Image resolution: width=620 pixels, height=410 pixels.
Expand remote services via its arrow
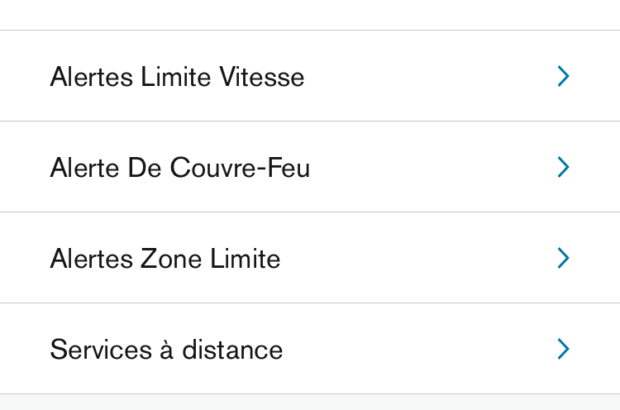tap(563, 349)
